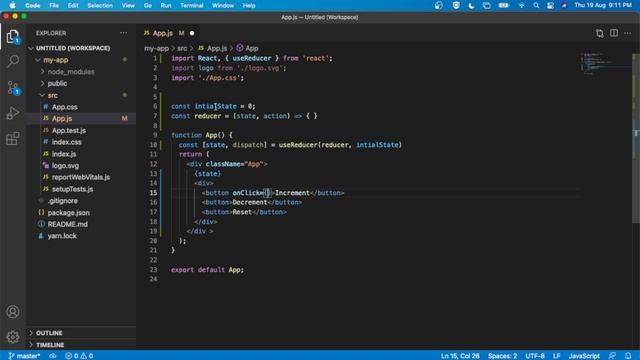640x360 pixels.
Task: Click my-app breadcrumb segment
Action: click(x=156, y=48)
